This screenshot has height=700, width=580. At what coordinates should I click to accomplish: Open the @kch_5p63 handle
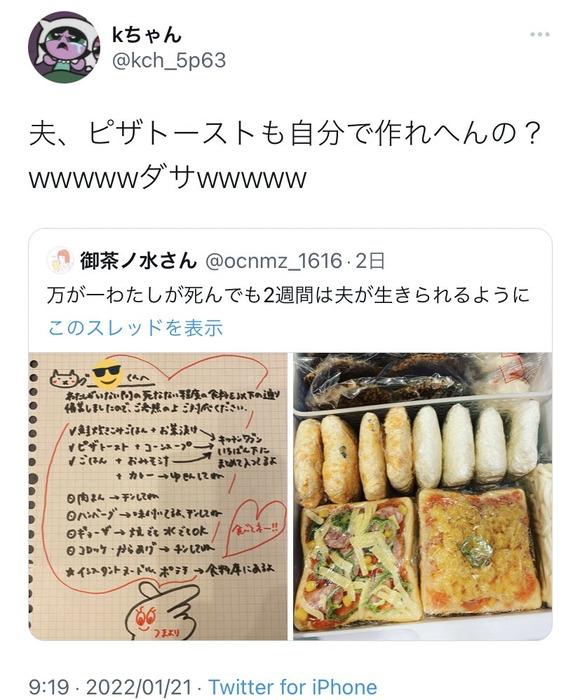[x=168, y=61]
